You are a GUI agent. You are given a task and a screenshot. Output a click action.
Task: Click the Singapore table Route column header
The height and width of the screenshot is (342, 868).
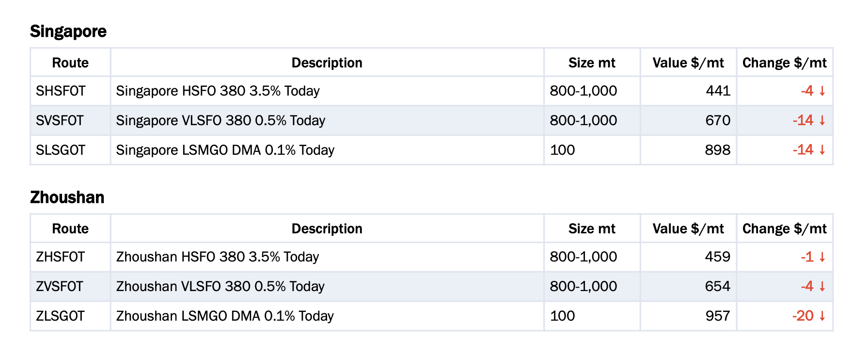point(70,63)
